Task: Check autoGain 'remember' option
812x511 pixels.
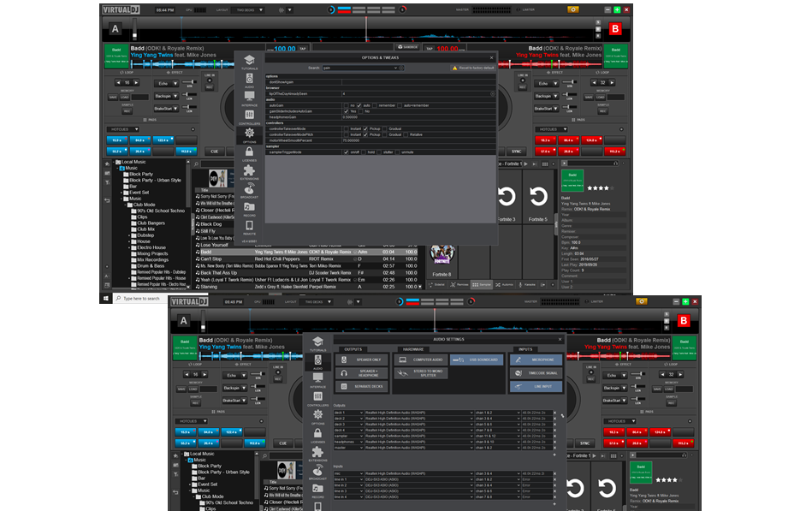Action: pyautogui.click(x=375, y=105)
